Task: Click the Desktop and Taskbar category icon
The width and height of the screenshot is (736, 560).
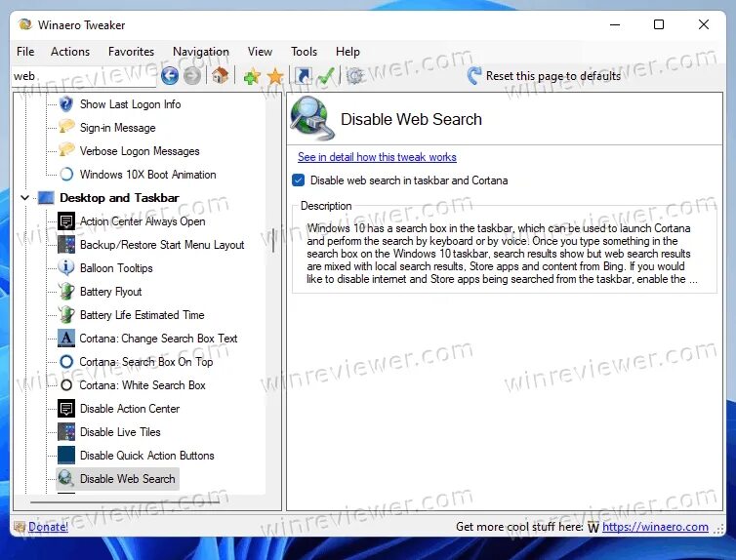Action: [46, 198]
